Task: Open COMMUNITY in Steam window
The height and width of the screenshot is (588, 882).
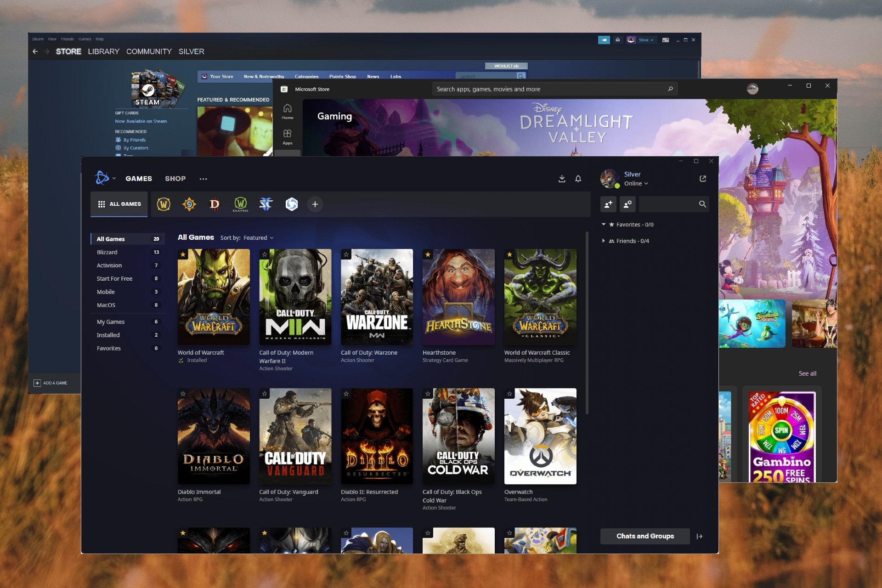Action: pyautogui.click(x=149, y=51)
